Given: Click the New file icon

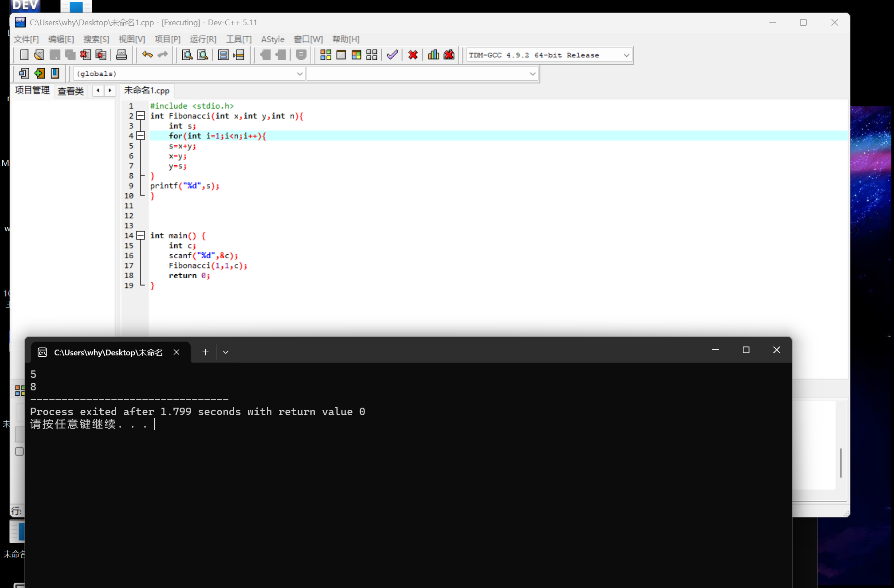Looking at the screenshot, I should (x=24, y=55).
